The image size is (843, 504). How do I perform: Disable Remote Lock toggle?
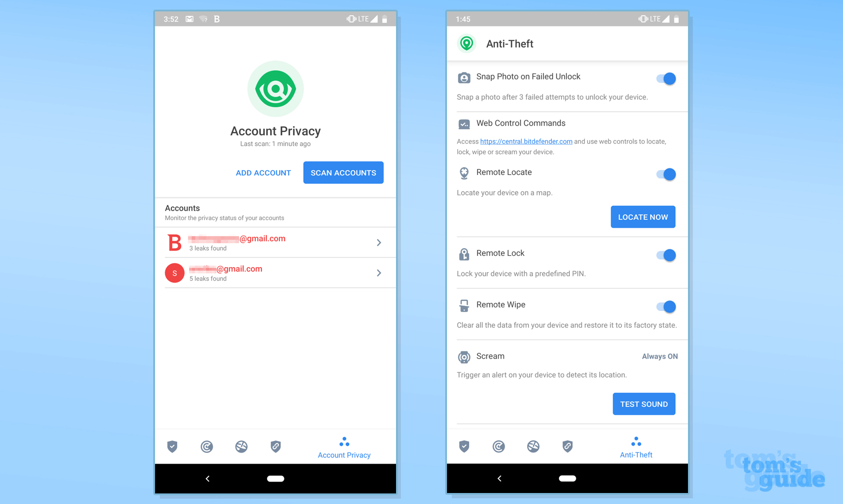coord(667,255)
